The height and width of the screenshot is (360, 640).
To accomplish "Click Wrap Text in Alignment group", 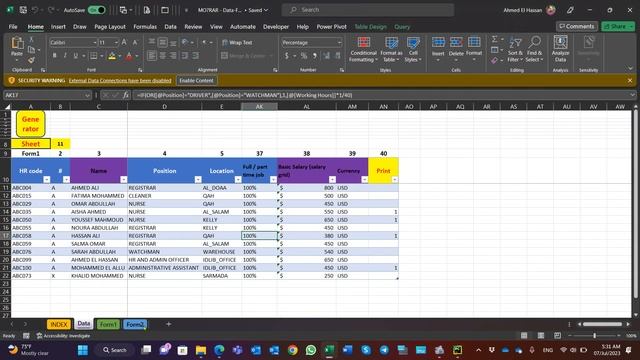I will click(238, 42).
